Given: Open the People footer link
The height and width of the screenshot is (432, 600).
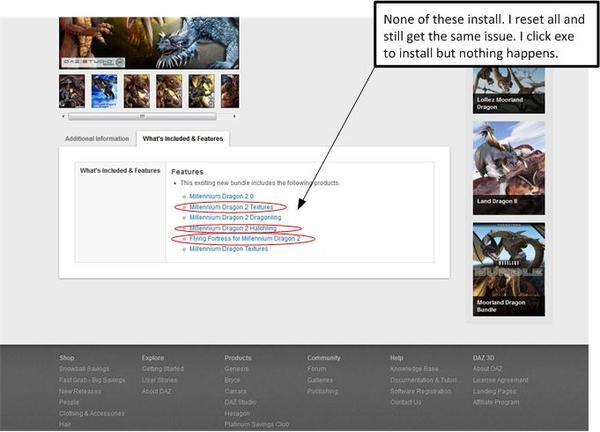Looking at the screenshot, I should [x=69, y=402].
